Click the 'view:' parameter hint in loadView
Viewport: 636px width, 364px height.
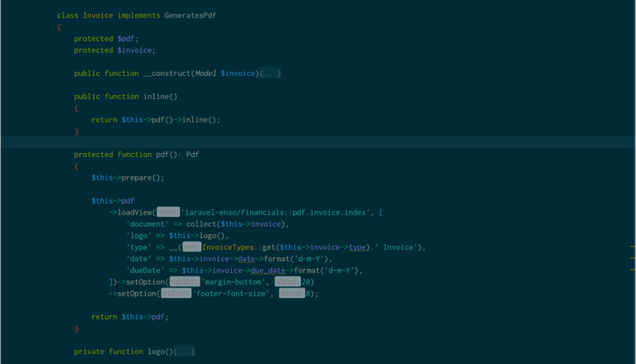tap(168, 212)
